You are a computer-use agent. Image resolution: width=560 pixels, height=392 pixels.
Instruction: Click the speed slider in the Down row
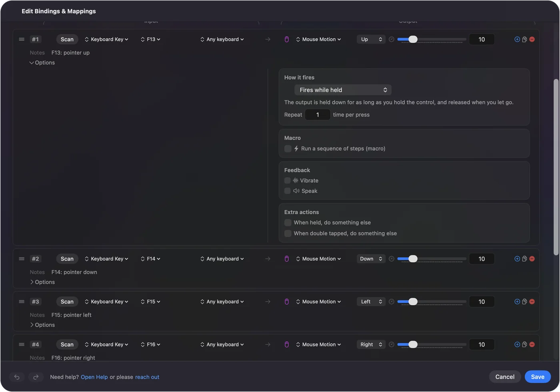coord(432,259)
